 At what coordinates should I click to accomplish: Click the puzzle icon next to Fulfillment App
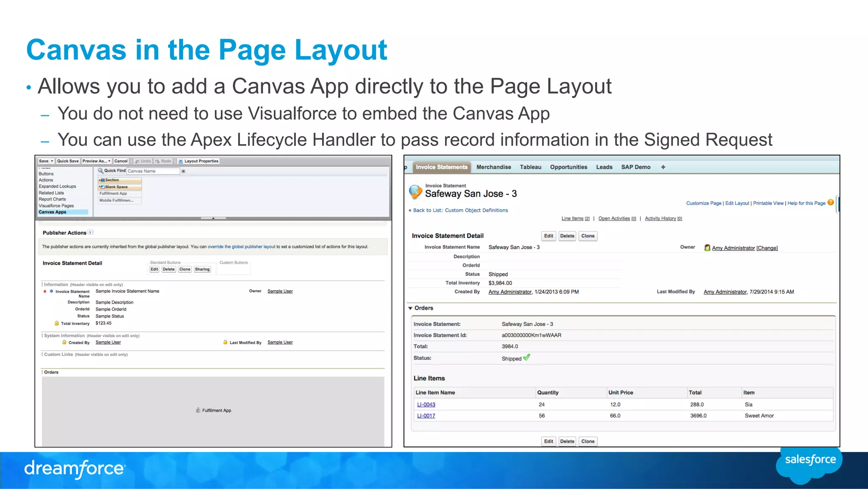tap(198, 410)
